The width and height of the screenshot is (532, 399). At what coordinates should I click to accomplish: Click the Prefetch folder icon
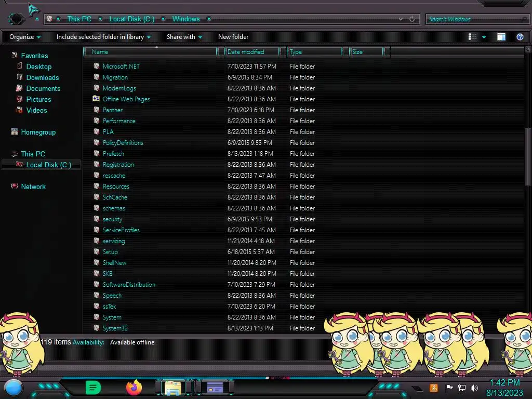[x=96, y=153]
